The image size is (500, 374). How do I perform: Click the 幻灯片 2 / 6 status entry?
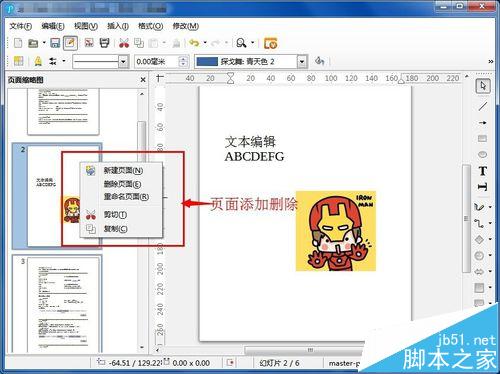(279, 363)
